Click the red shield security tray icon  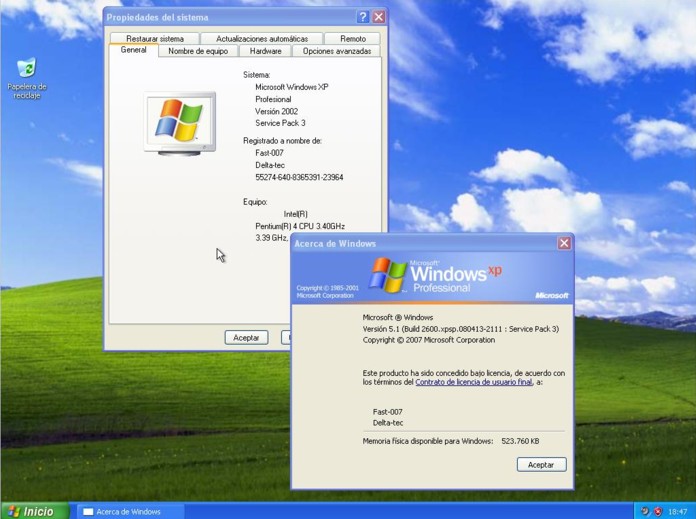click(x=658, y=511)
